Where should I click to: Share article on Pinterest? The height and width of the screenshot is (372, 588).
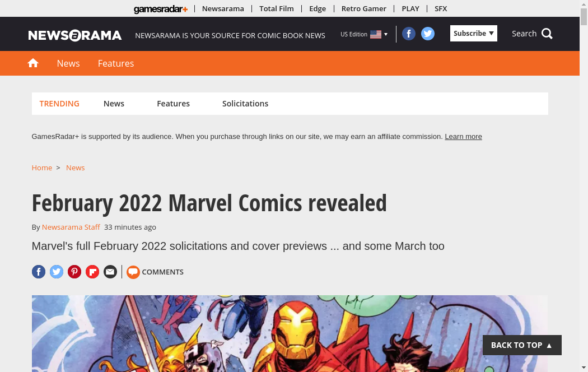click(74, 272)
